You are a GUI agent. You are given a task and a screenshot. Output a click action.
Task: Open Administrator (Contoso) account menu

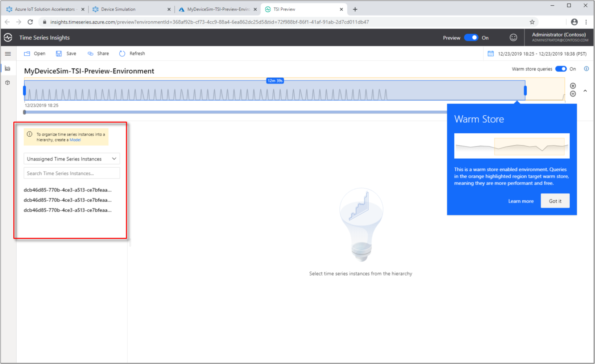tap(560, 37)
